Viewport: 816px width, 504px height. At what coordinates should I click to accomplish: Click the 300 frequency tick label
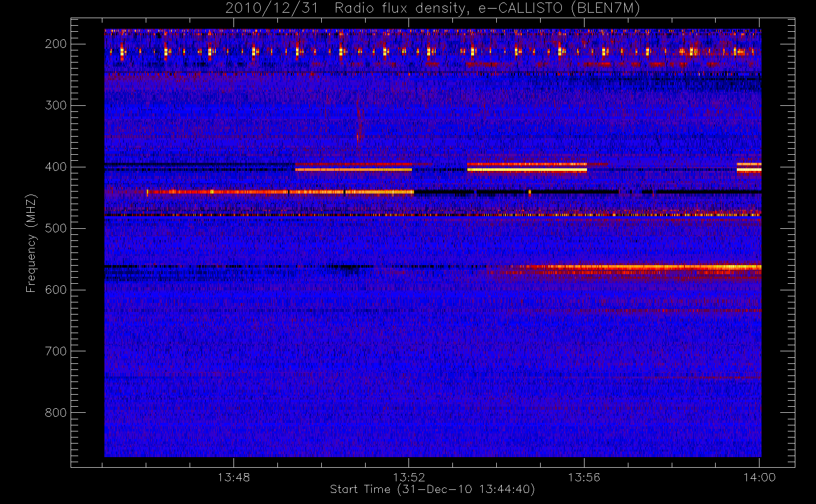[x=55, y=105]
